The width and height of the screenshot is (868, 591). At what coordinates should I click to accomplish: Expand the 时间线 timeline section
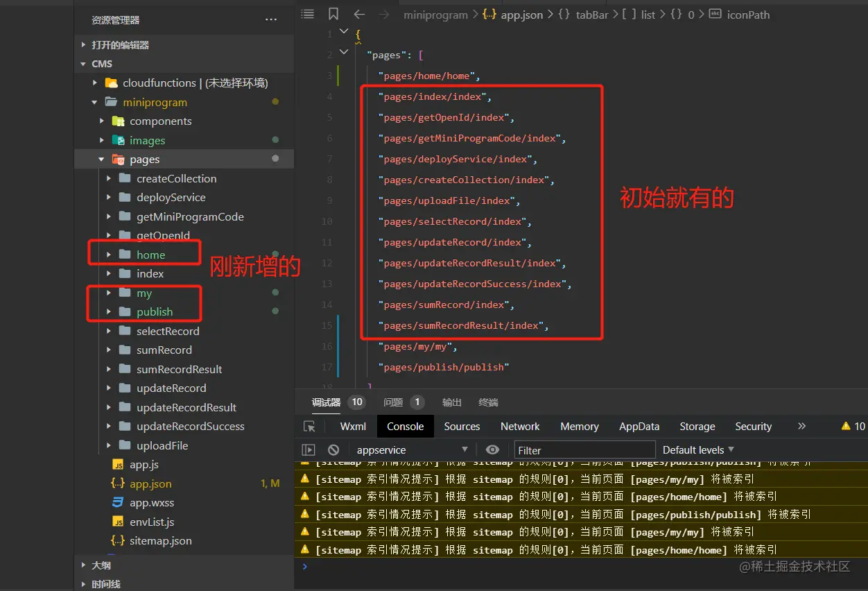click(x=106, y=584)
